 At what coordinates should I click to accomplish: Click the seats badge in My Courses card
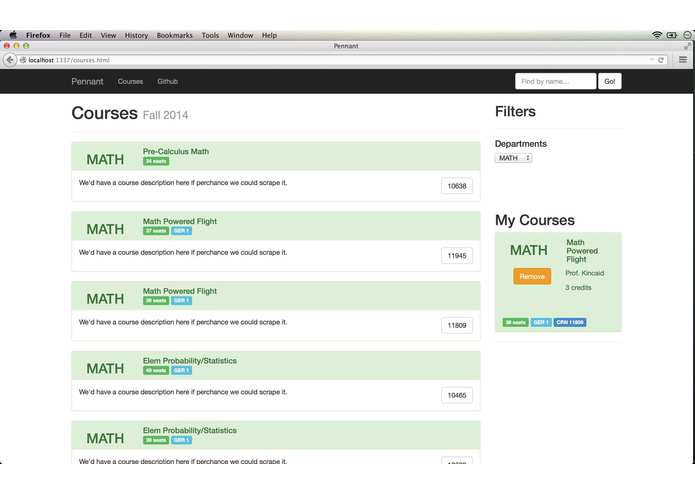tap(515, 323)
